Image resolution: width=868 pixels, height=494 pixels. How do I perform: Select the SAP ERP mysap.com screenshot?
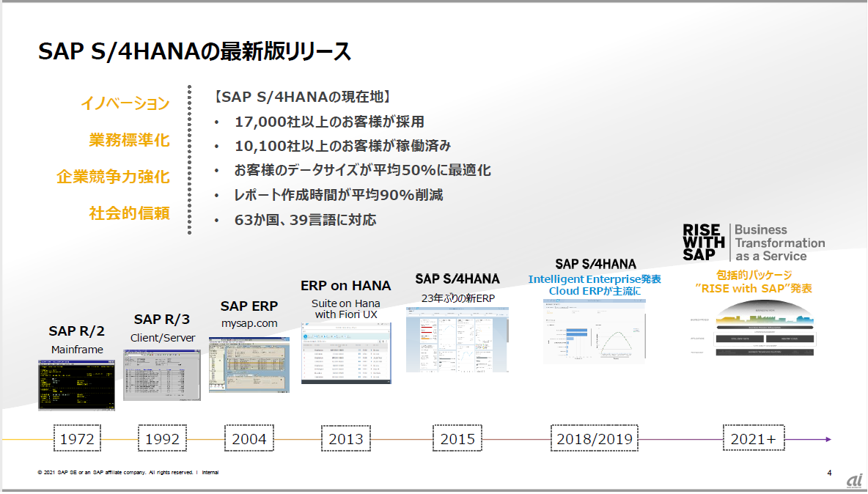[249, 364]
